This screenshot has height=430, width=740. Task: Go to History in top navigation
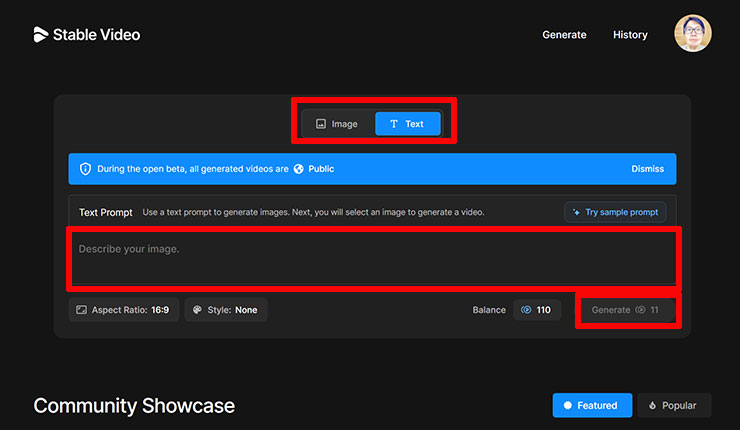630,35
